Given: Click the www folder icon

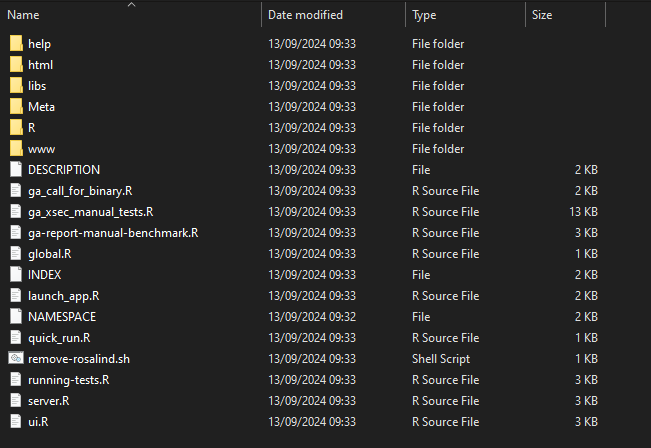Looking at the screenshot, I should (15, 149).
